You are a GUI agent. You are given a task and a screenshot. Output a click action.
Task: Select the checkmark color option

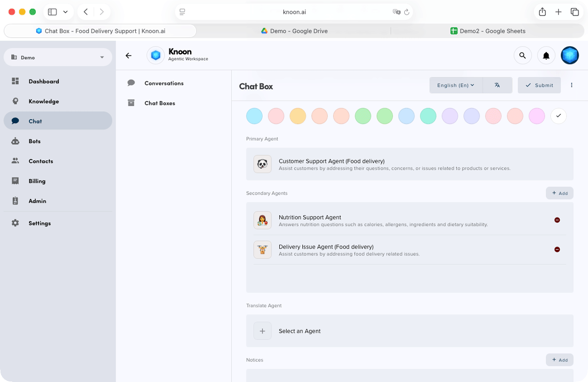[x=558, y=116]
